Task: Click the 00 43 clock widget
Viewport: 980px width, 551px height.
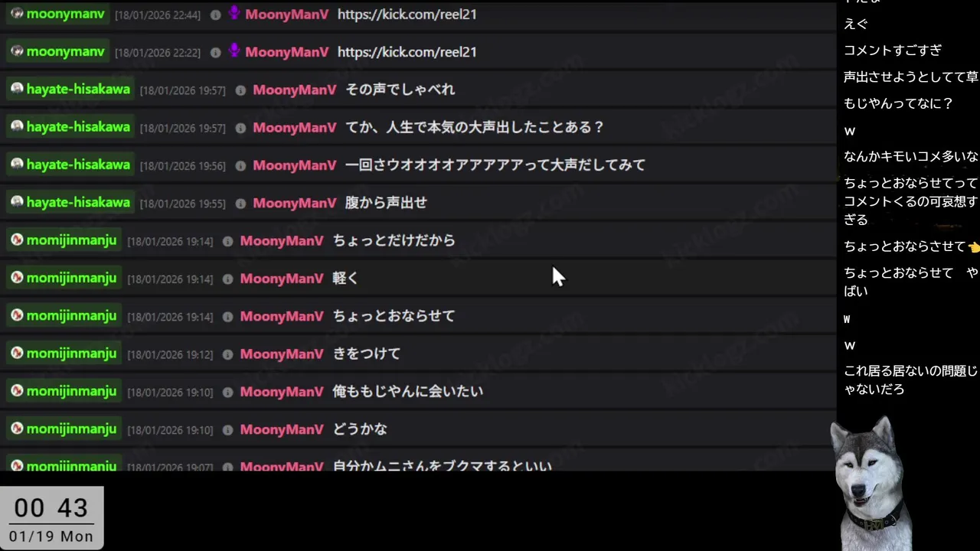Action: [x=51, y=518]
